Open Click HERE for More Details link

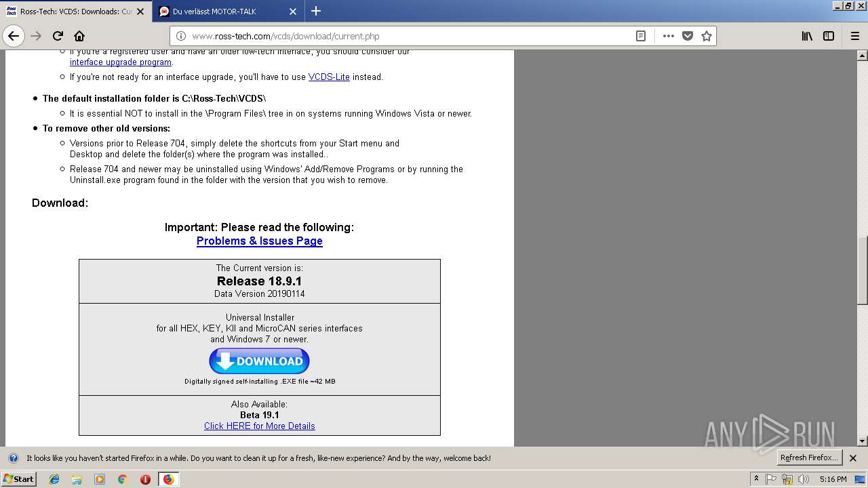260,426
